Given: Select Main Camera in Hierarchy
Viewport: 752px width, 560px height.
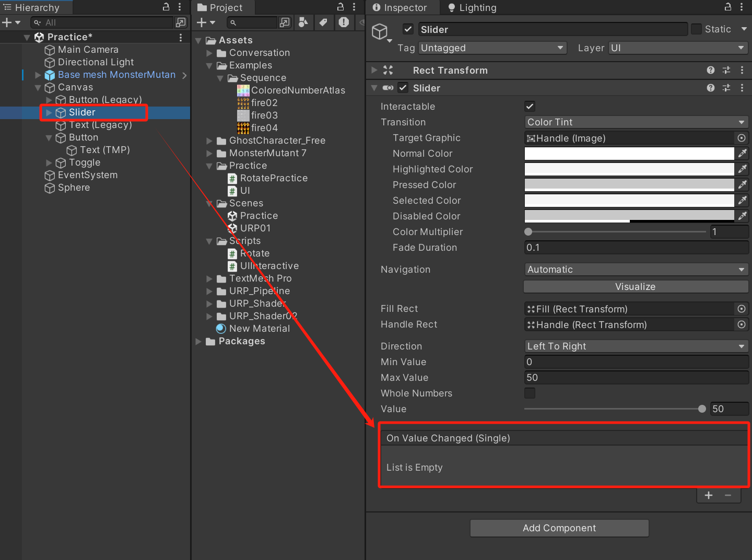Looking at the screenshot, I should point(88,50).
